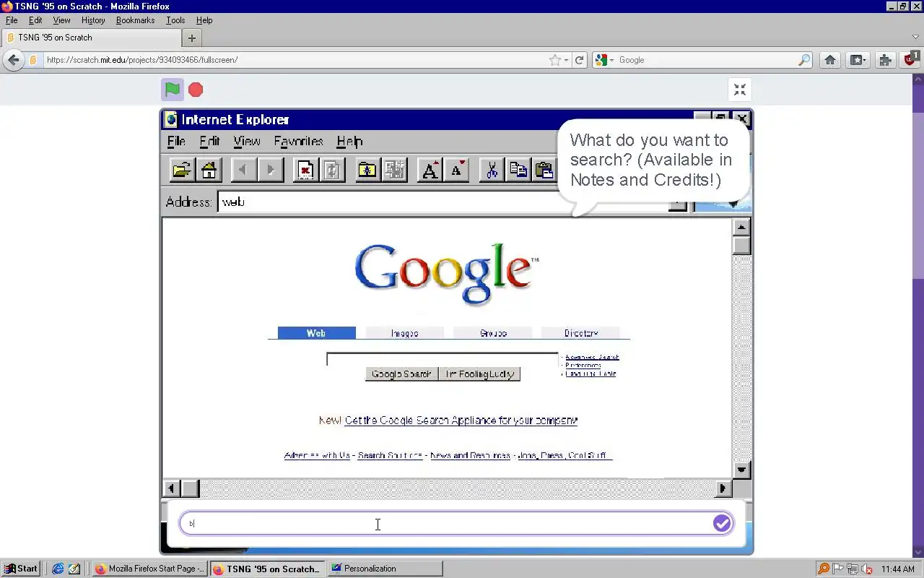Open Firefox home page
The image size is (924, 578).
point(830,60)
